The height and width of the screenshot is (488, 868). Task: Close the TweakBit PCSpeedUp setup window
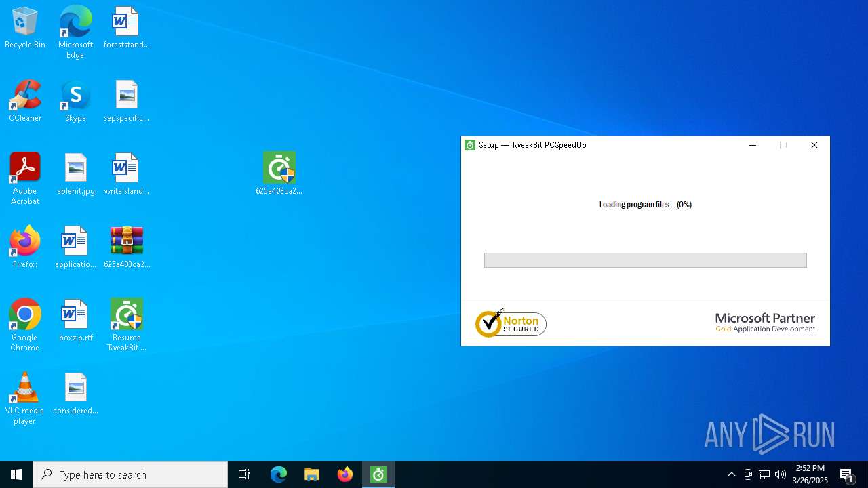(x=814, y=145)
